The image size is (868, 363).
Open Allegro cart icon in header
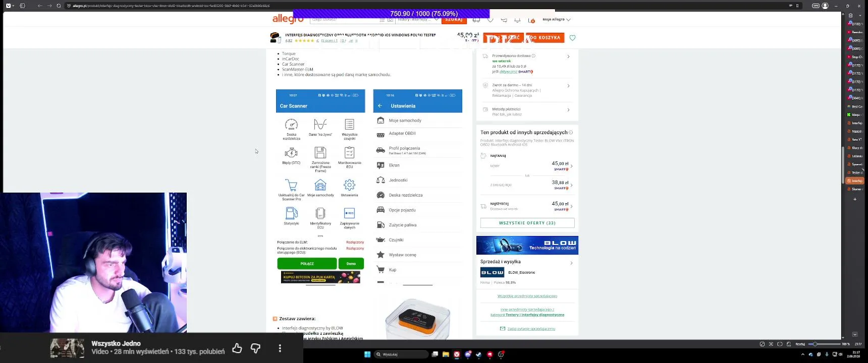[531, 20]
